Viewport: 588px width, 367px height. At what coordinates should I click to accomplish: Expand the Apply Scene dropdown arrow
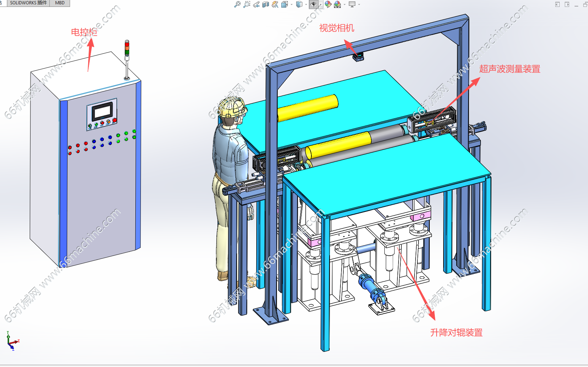344,5
